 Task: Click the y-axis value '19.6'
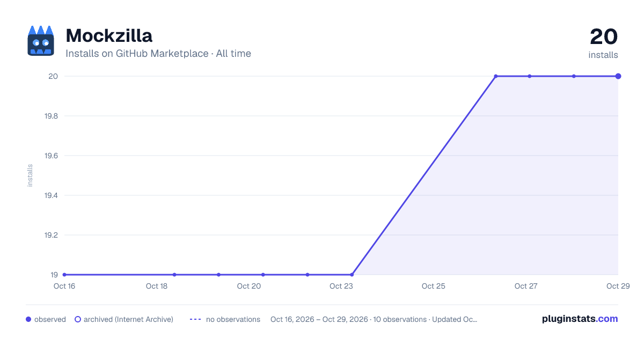(x=51, y=156)
